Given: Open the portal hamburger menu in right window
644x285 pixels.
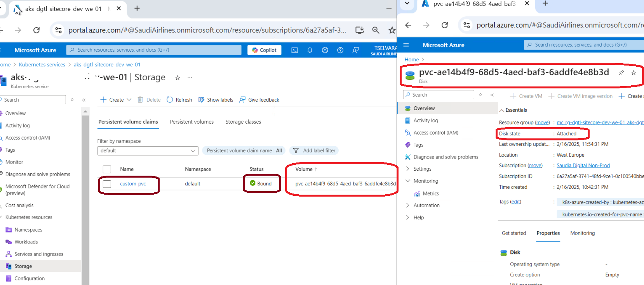Looking at the screenshot, I should coord(406,45).
